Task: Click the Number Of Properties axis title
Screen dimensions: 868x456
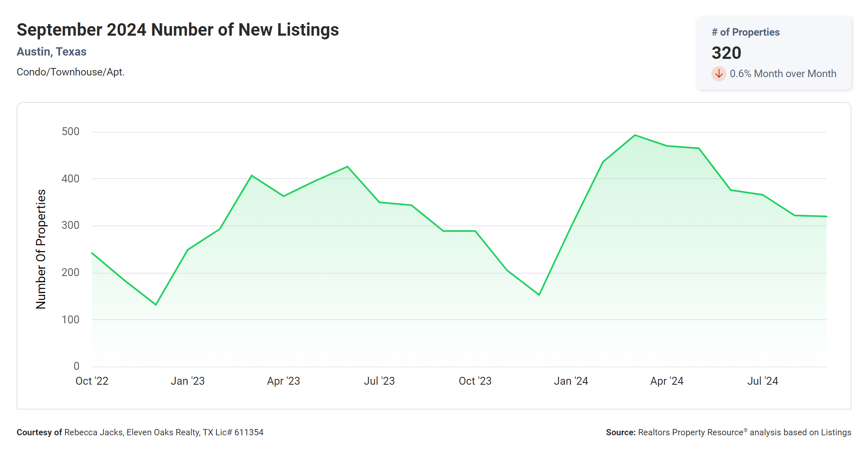Action: [x=41, y=249]
